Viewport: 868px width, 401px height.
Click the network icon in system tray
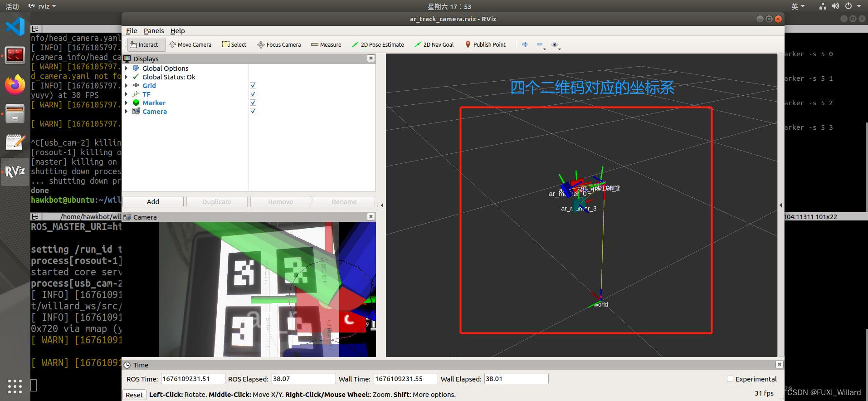[x=823, y=6]
